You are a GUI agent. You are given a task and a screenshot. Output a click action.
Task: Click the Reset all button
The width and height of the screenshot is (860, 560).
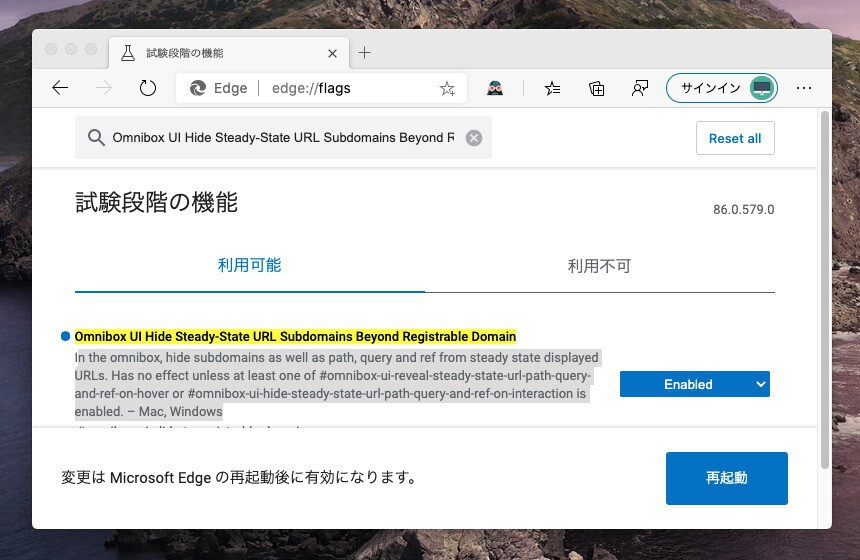(735, 138)
